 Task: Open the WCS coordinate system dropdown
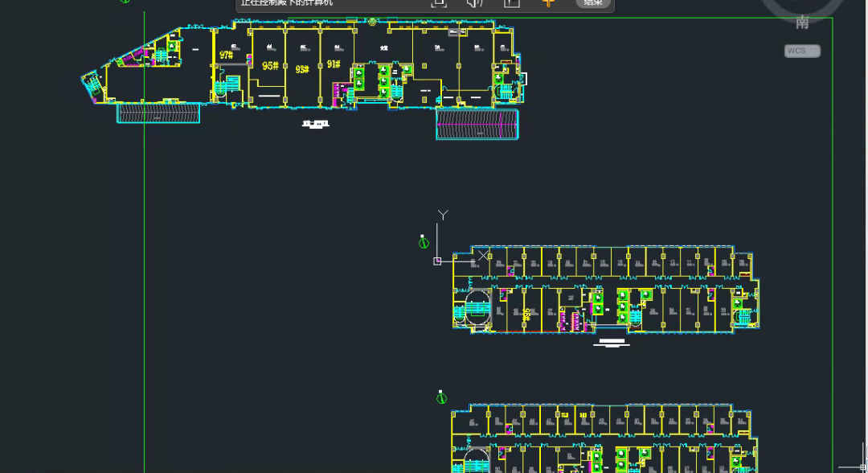coord(802,51)
